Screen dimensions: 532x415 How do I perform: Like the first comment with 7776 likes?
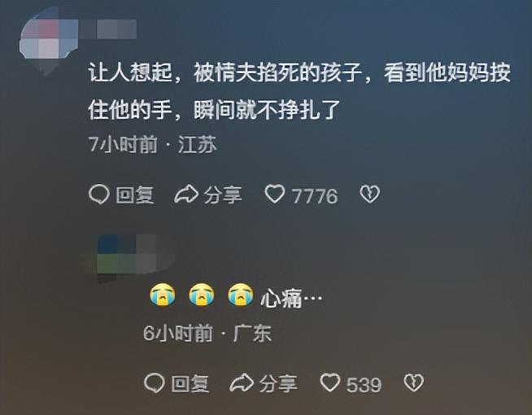(274, 194)
